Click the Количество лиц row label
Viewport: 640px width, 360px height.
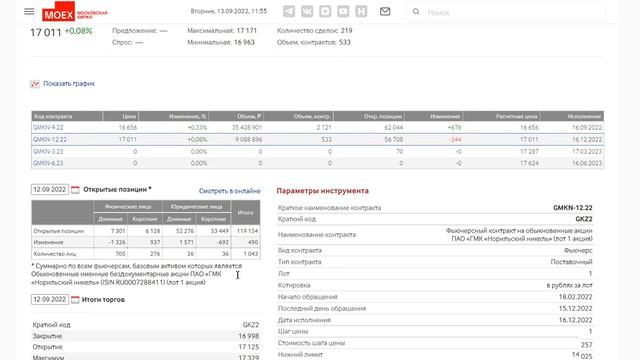(x=55, y=253)
